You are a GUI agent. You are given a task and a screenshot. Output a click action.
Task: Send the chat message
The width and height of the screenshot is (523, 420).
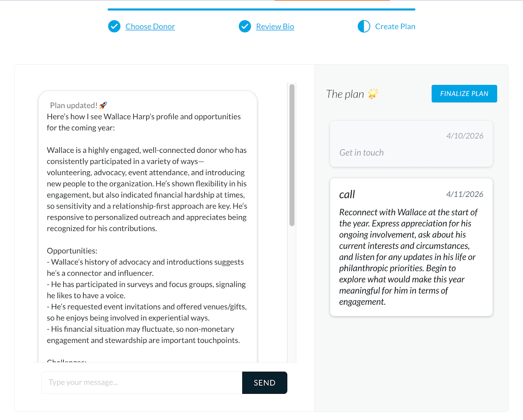(264, 383)
